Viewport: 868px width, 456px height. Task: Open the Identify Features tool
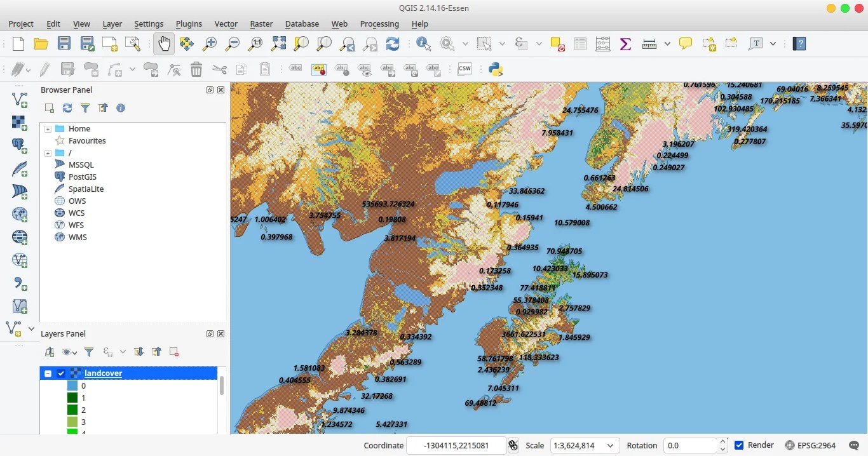pyautogui.click(x=422, y=43)
